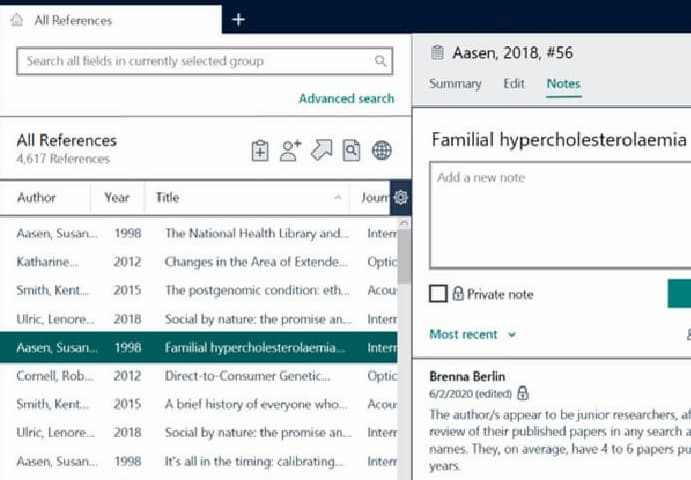
Task: Select reference The National Health Library and...
Action: 198,233
